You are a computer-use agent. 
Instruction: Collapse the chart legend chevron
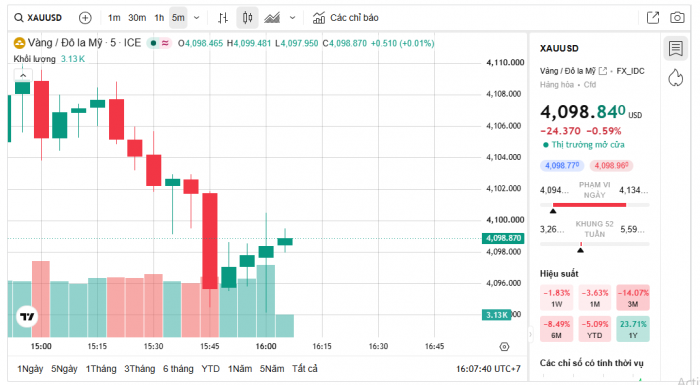[23, 75]
